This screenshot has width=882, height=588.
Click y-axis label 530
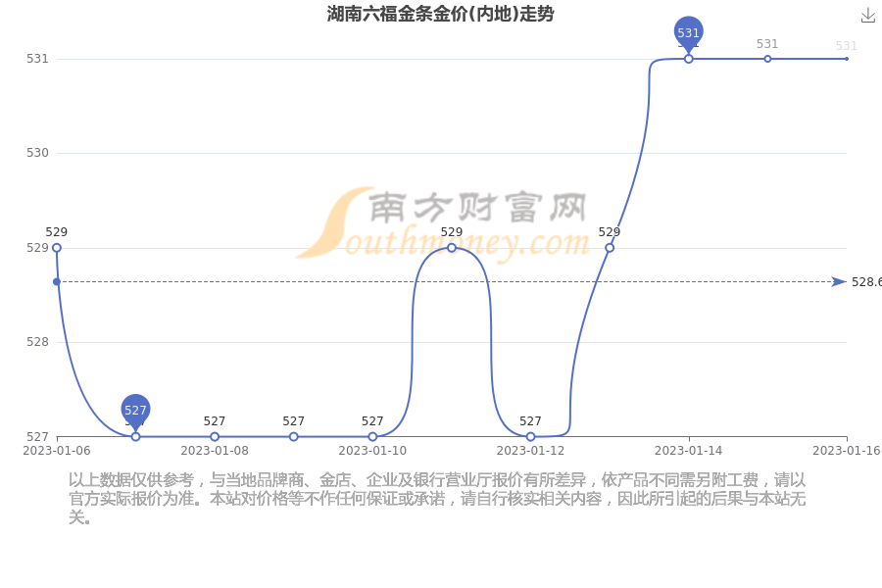[37, 153]
